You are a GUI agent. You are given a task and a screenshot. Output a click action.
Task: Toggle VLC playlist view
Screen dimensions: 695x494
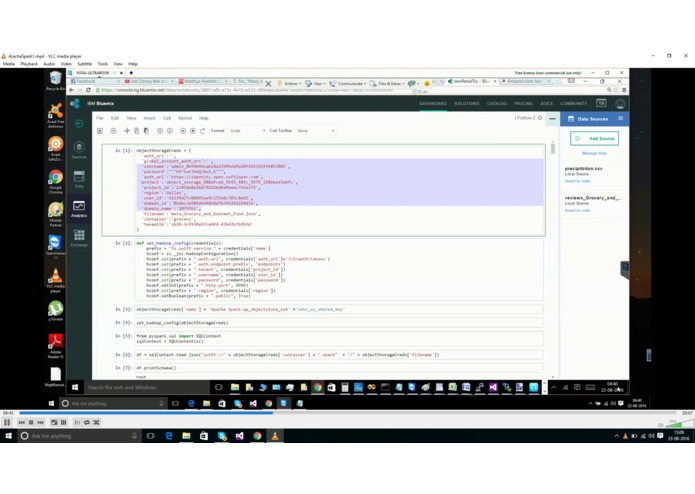click(x=77, y=422)
